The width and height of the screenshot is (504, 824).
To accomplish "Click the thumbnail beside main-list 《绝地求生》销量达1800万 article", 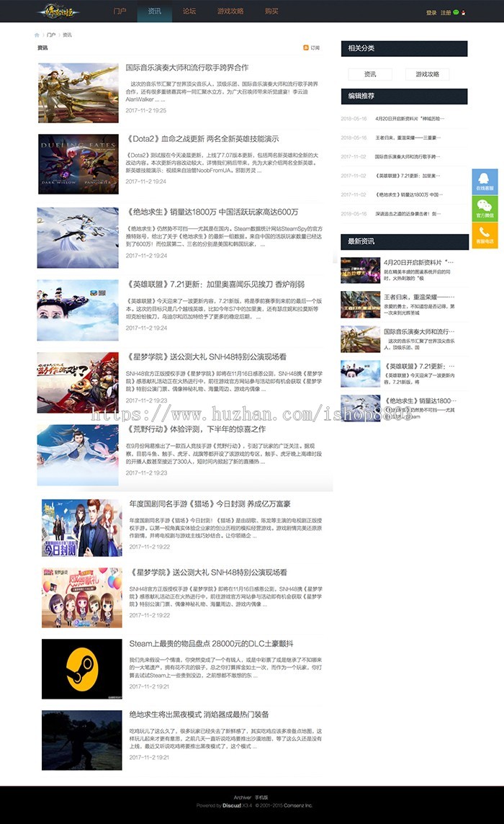I will [x=78, y=238].
